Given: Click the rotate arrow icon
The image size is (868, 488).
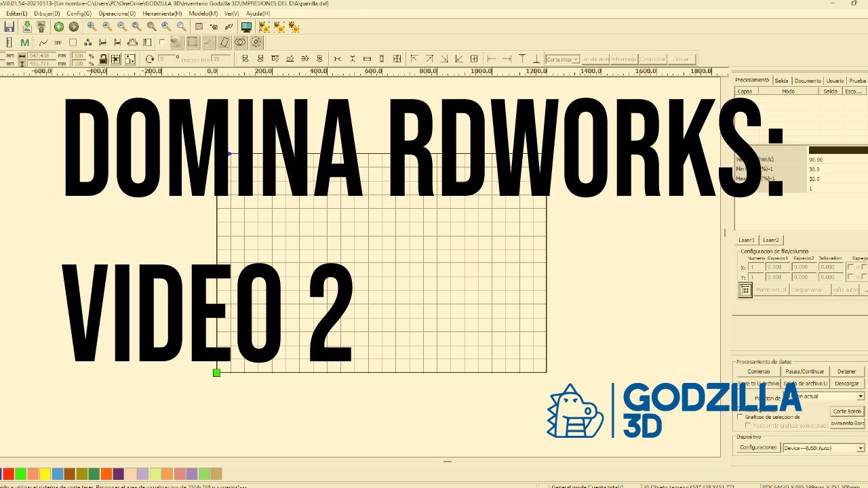Looking at the screenshot, I should pos(150,59).
